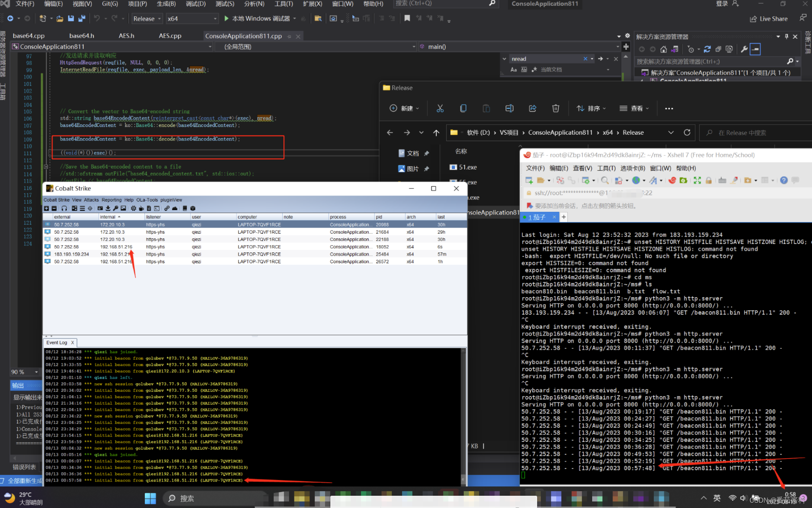This screenshot has width=812, height=508.
Task: Toggle match case Aa in VS find box
Action: (x=513, y=70)
